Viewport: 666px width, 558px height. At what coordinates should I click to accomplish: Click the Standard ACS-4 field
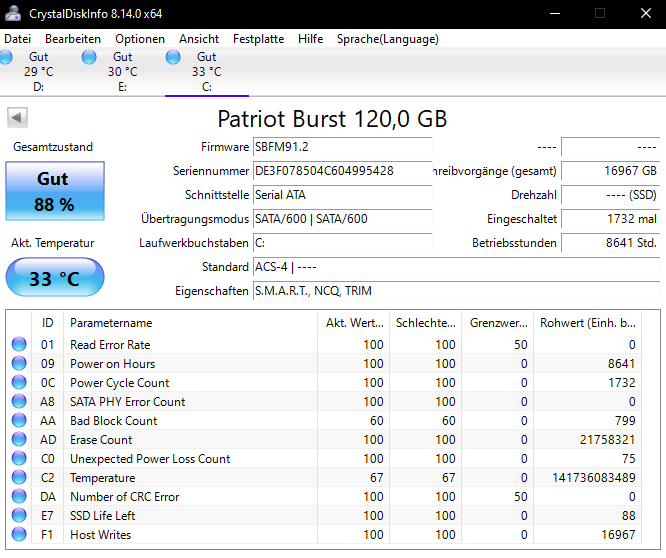(x=457, y=267)
